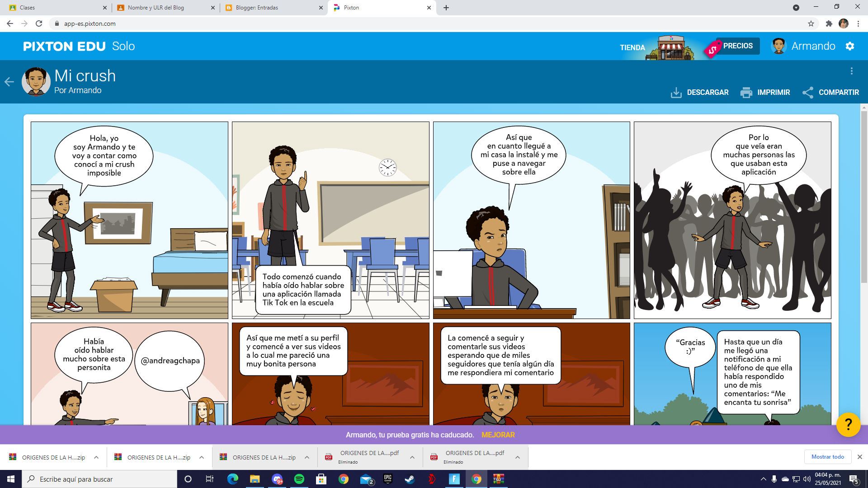Switch to the Blogger: Entradas tab
868x488 pixels.
point(257,8)
